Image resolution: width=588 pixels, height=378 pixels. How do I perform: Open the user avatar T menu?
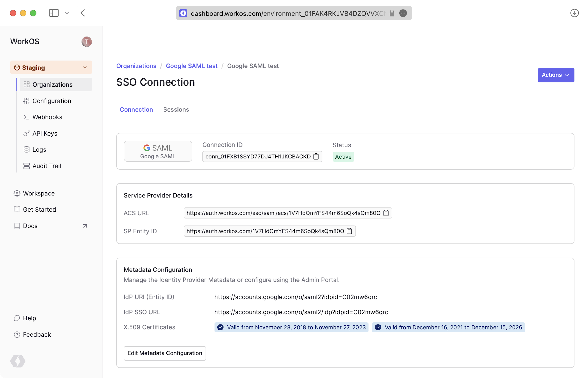click(87, 42)
